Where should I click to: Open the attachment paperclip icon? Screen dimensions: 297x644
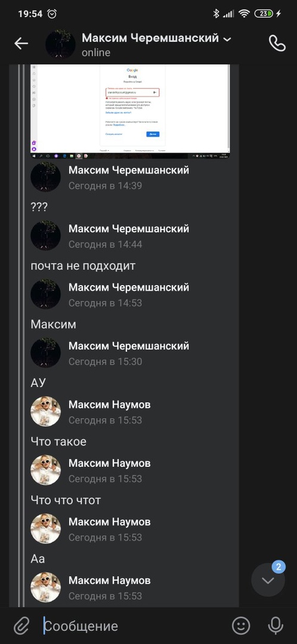pyautogui.click(x=20, y=626)
